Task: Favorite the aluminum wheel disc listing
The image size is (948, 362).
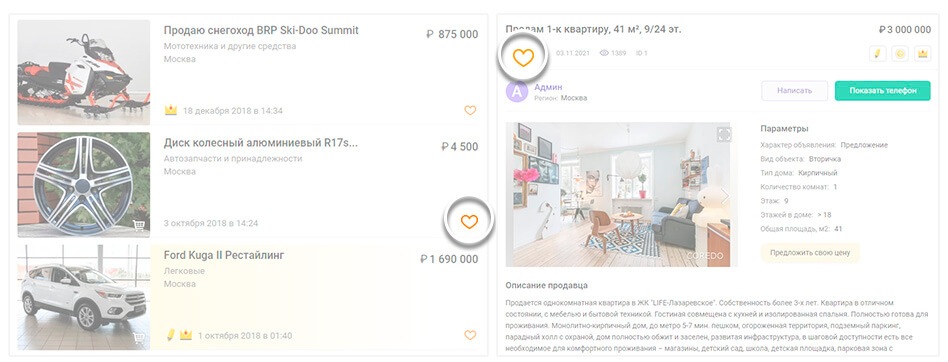Action: click(x=469, y=222)
